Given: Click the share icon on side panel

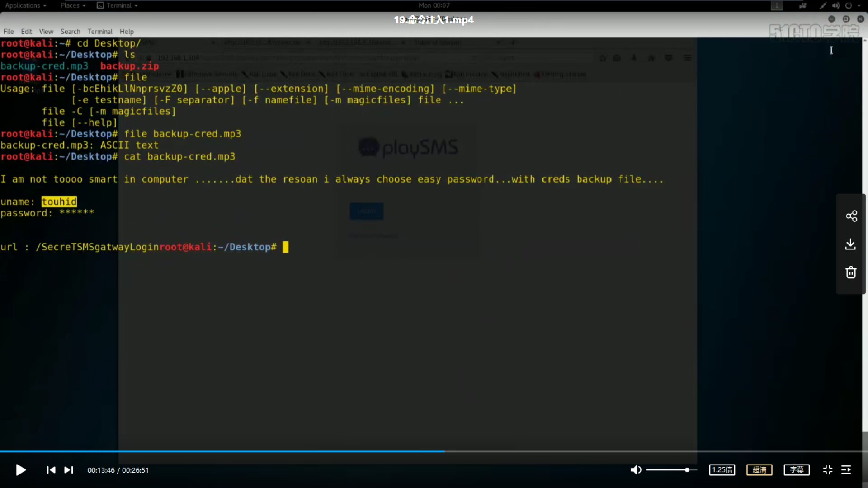Looking at the screenshot, I should (x=851, y=216).
